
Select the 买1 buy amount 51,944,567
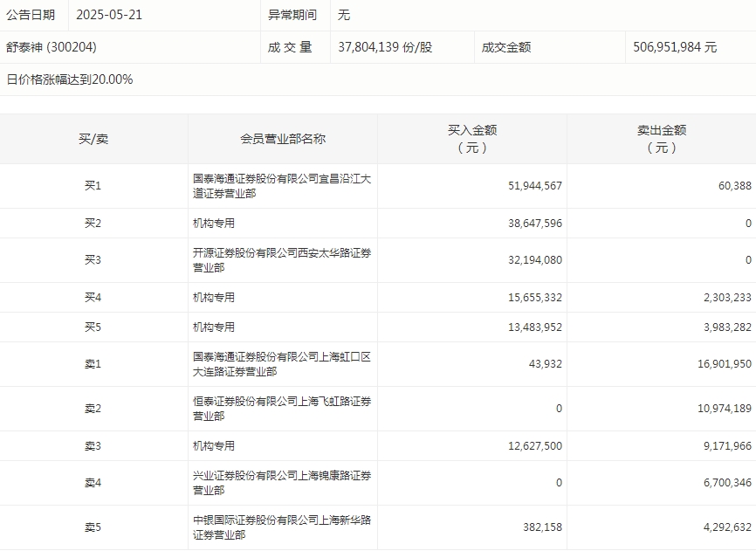(x=534, y=186)
